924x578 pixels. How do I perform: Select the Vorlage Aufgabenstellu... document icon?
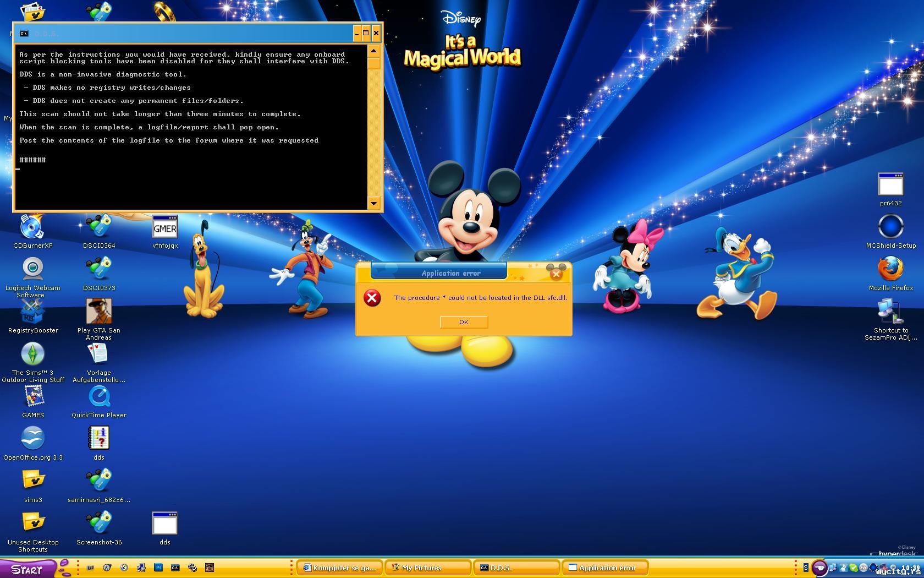[x=99, y=363]
